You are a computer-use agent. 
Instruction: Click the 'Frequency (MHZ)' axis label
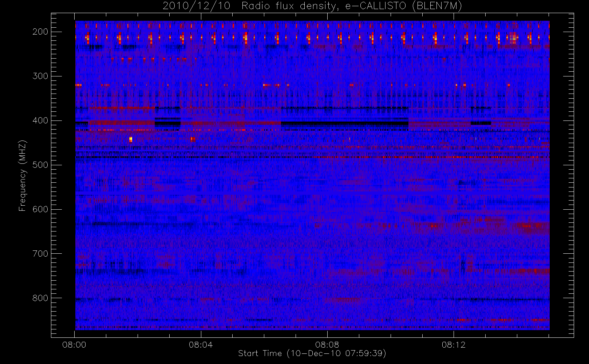23,175
